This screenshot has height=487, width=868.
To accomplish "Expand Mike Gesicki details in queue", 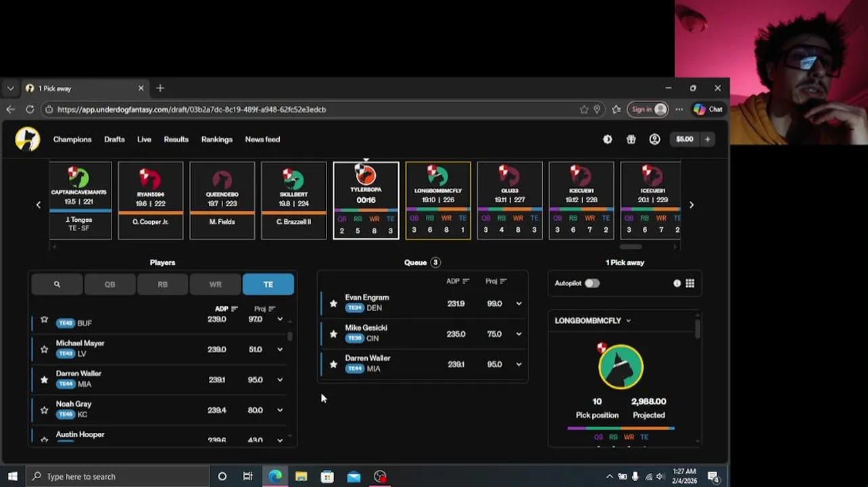I will pyautogui.click(x=519, y=334).
